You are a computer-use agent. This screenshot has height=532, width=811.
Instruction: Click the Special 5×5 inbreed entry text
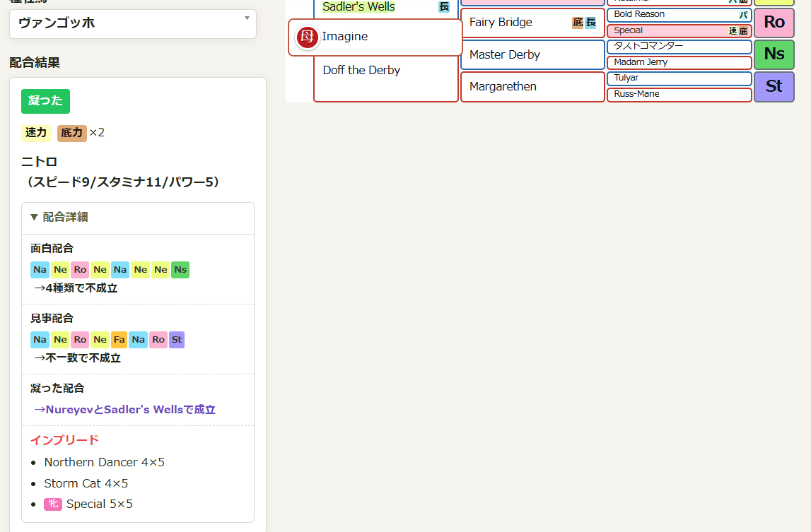[99, 504]
